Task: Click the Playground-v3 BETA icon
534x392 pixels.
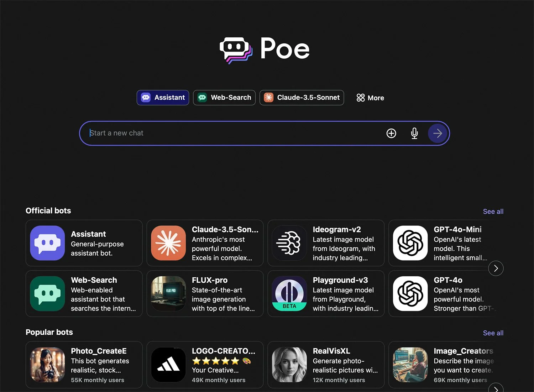Action: click(x=289, y=293)
